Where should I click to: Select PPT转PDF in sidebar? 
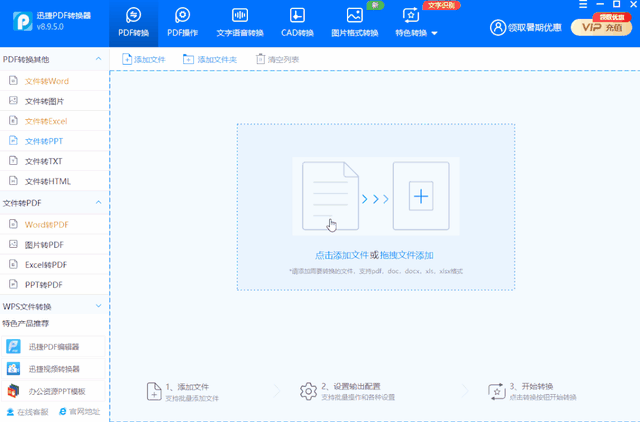[x=54, y=284]
